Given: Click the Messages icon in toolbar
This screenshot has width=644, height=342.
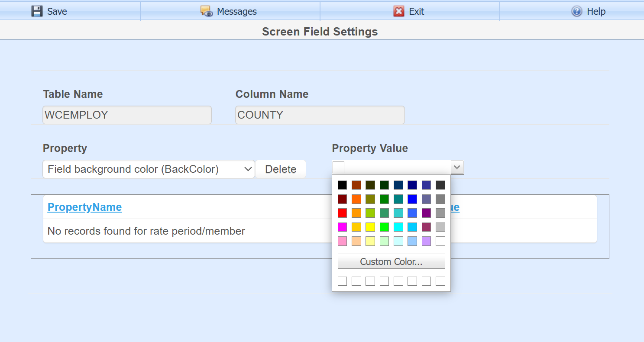Looking at the screenshot, I should 206,11.
